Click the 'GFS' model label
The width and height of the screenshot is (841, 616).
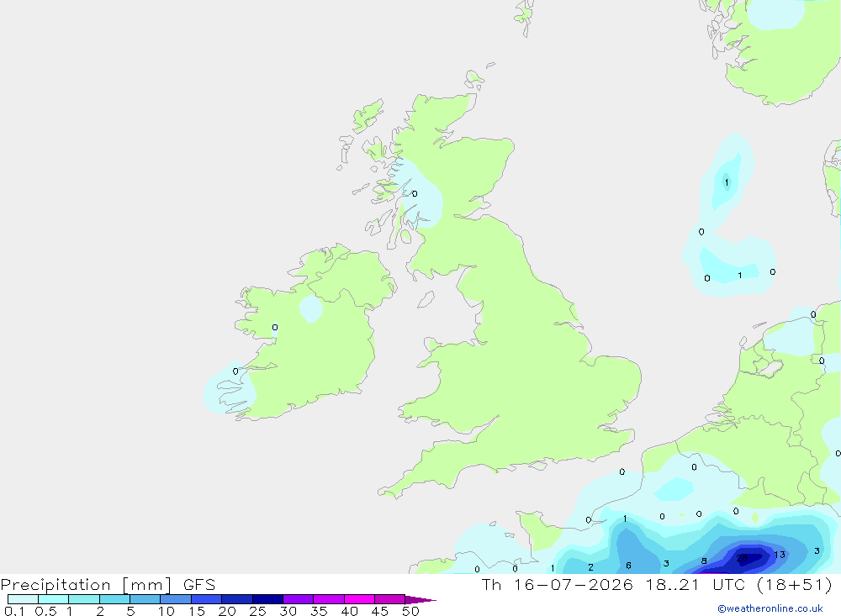click(199, 585)
